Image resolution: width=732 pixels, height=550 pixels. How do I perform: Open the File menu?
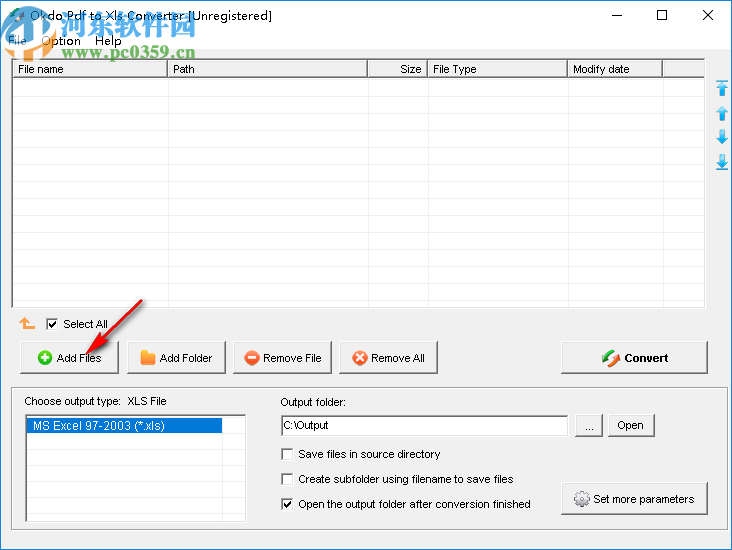click(17, 41)
